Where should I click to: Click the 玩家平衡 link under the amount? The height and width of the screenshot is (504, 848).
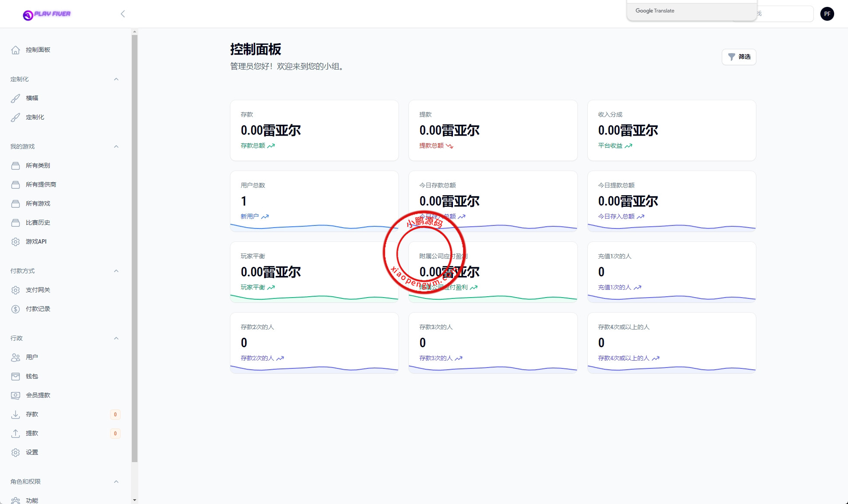(x=253, y=288)
